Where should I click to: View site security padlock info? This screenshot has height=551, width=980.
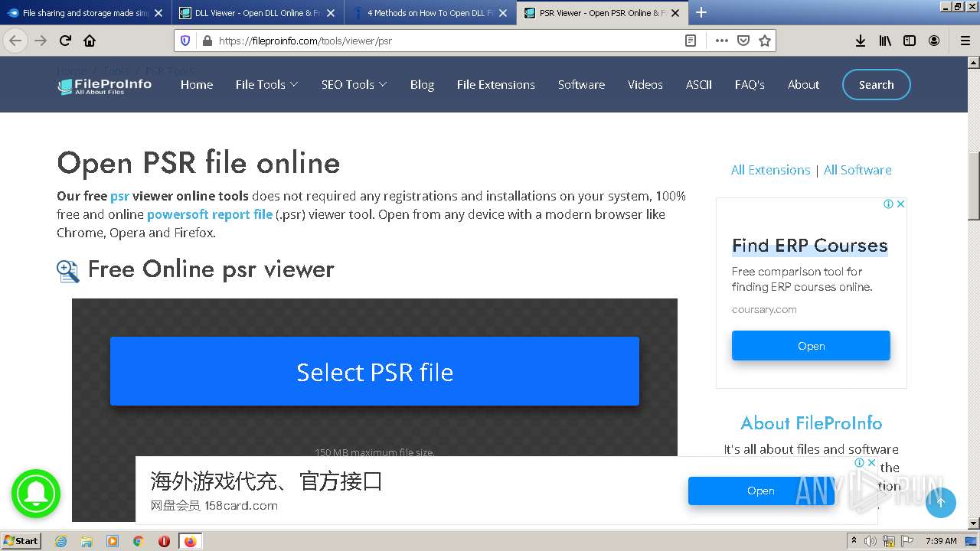[207, 41]
